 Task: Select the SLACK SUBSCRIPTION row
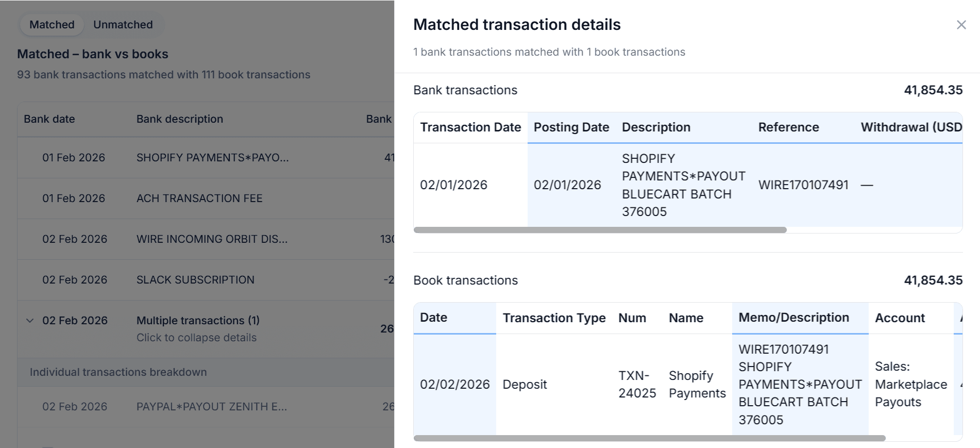pos(195,280)
